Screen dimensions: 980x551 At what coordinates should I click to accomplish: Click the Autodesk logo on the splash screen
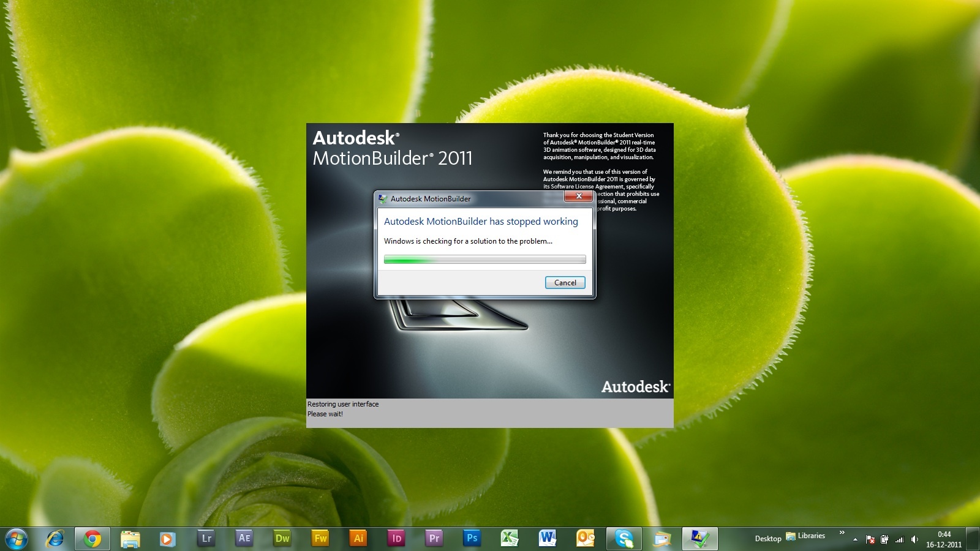coord(636,386)
